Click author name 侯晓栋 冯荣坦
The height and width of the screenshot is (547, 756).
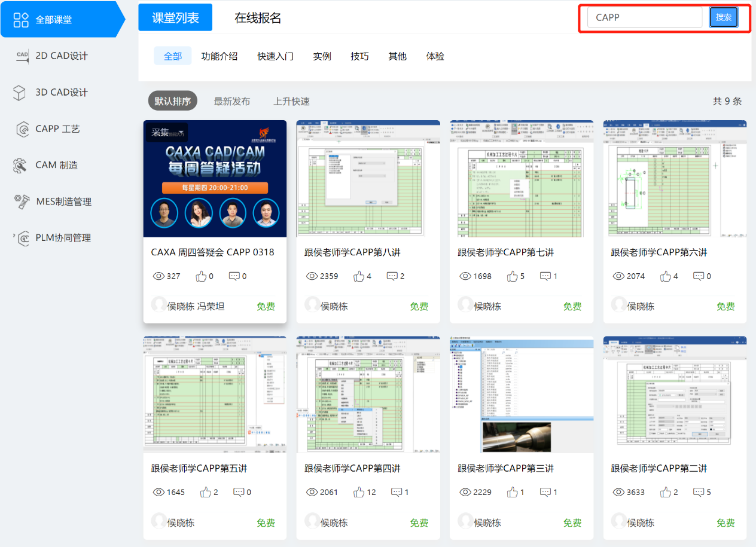tap(197, 307)
